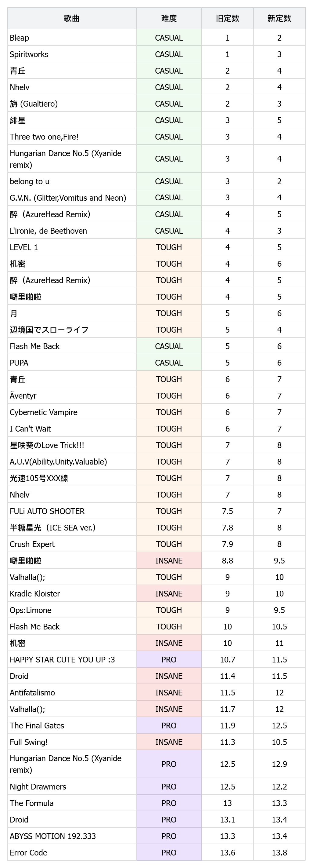The height and width of the screenshot is (868, 313).
Task: Click the 新定数 column header
Action: tap(279, 19)
